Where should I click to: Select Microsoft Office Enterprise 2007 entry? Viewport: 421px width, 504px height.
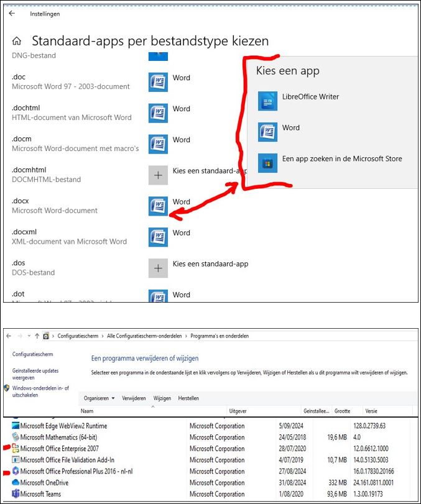[x=60, y=449]
